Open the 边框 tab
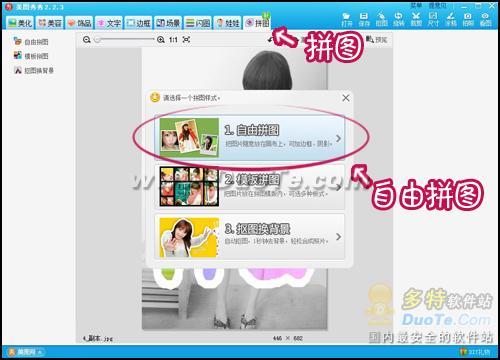This screenshot has height=360, width=500. (138, 23)
